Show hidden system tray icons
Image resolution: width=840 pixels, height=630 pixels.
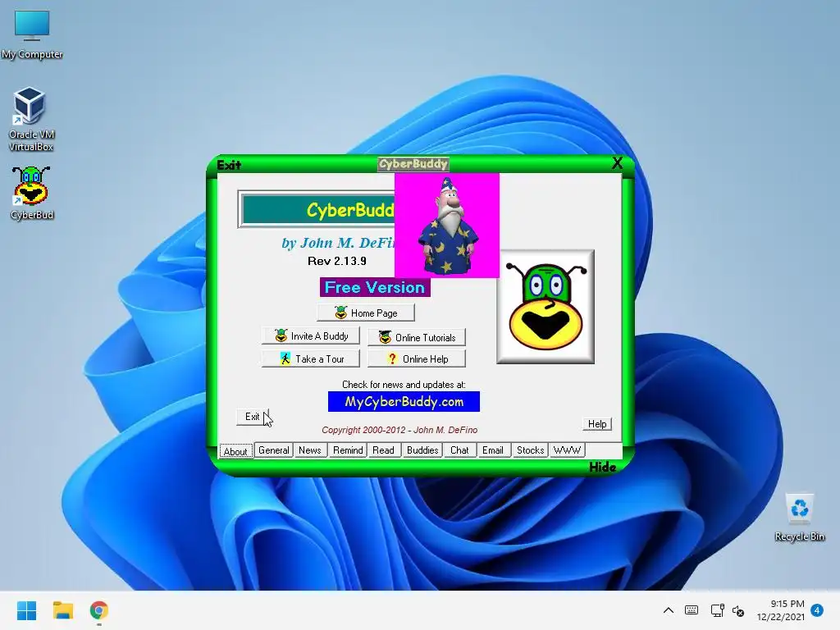point(668,610)
